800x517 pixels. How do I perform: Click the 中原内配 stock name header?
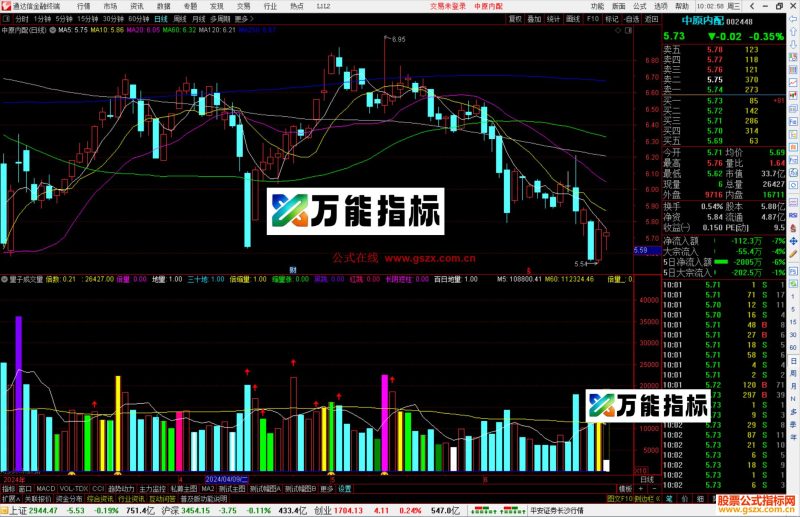[703, 21]
